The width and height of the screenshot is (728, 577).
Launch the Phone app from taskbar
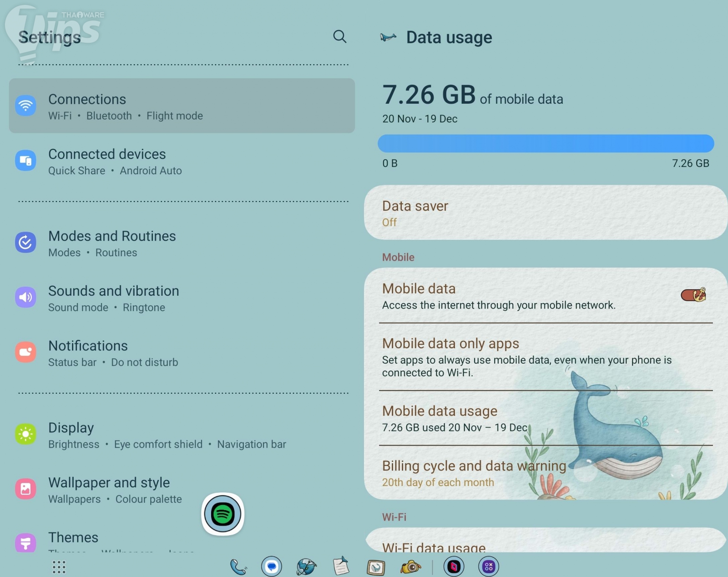pyautogui.click(x=238, y=567)
